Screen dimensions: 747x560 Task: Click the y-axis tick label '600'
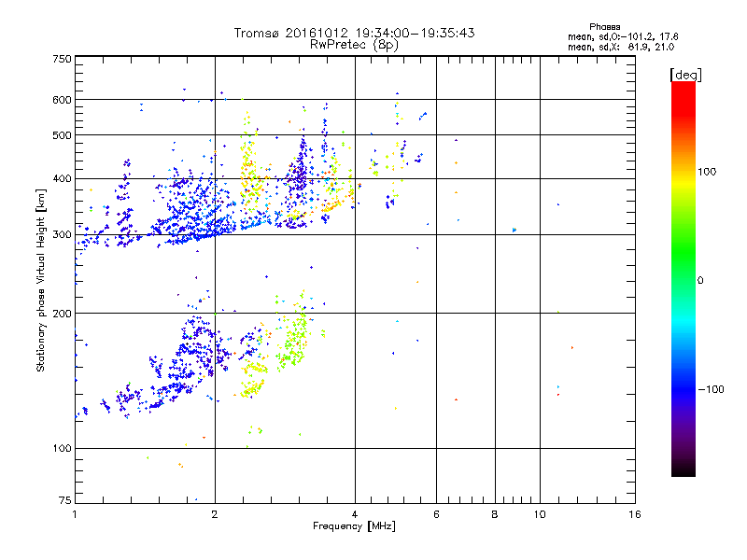click(x=62, y=100)
